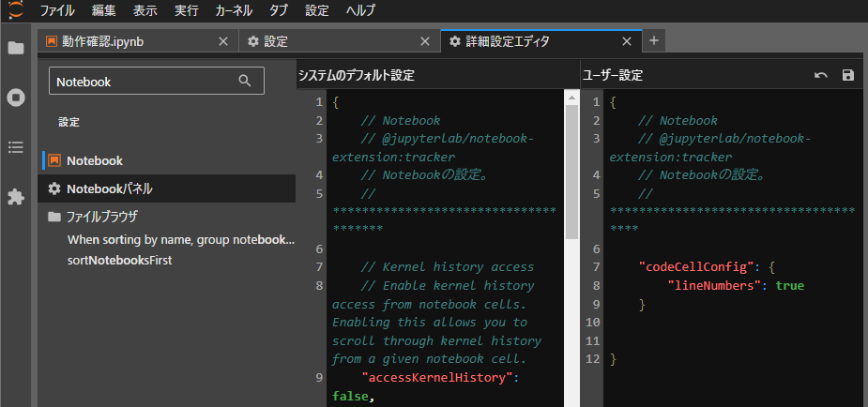Switch to the 動作確認.ipynb tab
Viewport: 868px width, 407px height.
pos(138,41)
